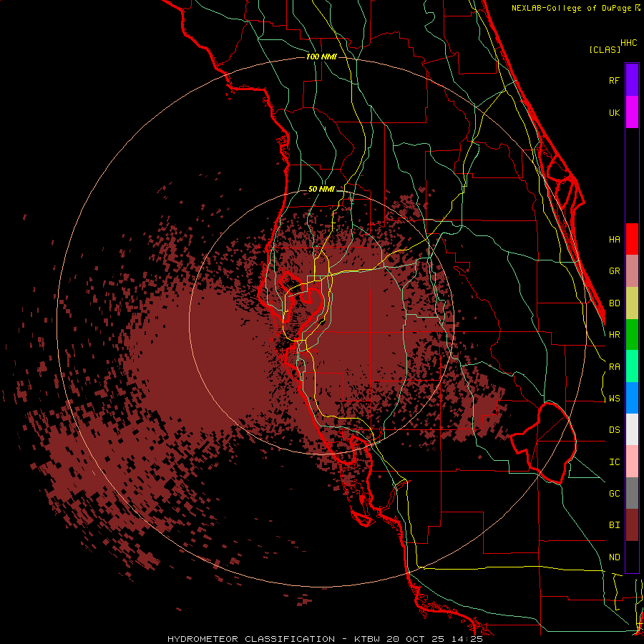This screenshot has width=644, height=644.
Task: Click the yellow BD legend color block
Action: (632, 303)
